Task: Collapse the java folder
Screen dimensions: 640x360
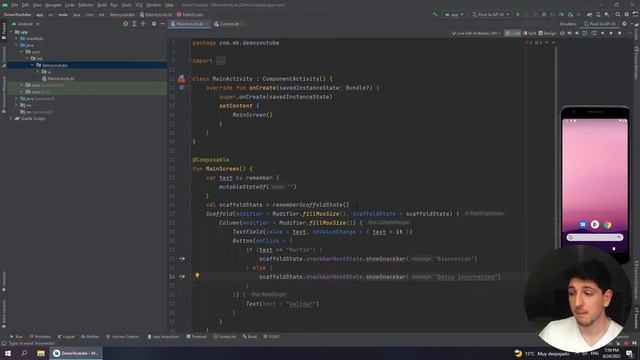Action: click(x=17, y=45)
